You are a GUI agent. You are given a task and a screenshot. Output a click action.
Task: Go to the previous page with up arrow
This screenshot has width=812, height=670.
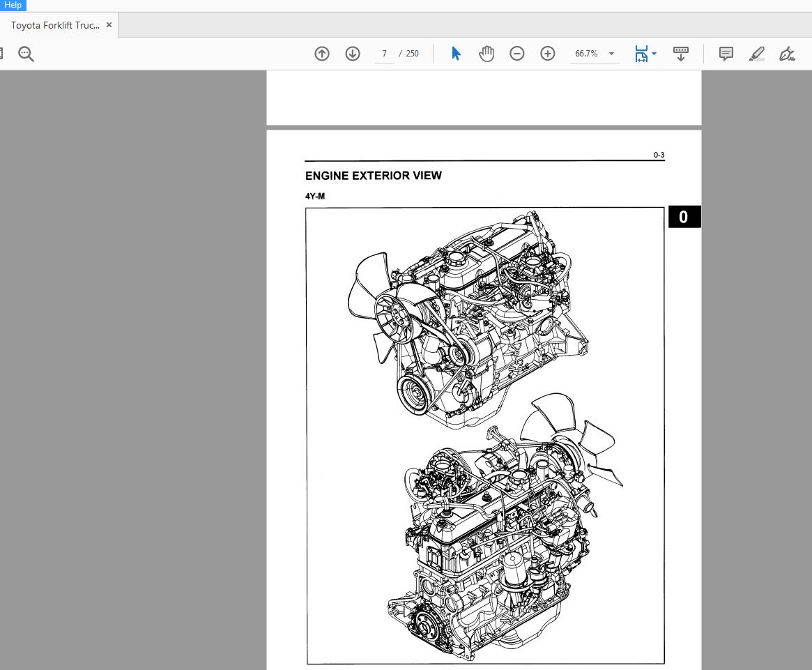(x=322, y=54)
